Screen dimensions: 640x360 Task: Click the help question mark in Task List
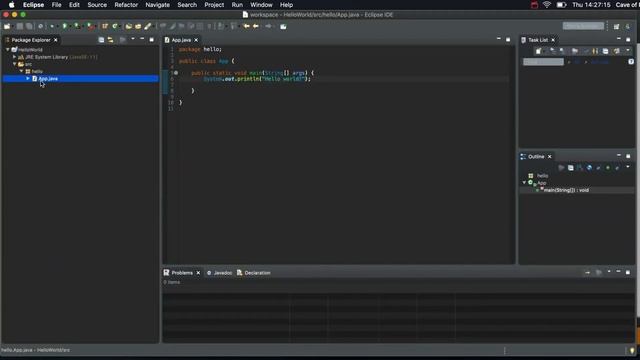(x=631, y=62)
